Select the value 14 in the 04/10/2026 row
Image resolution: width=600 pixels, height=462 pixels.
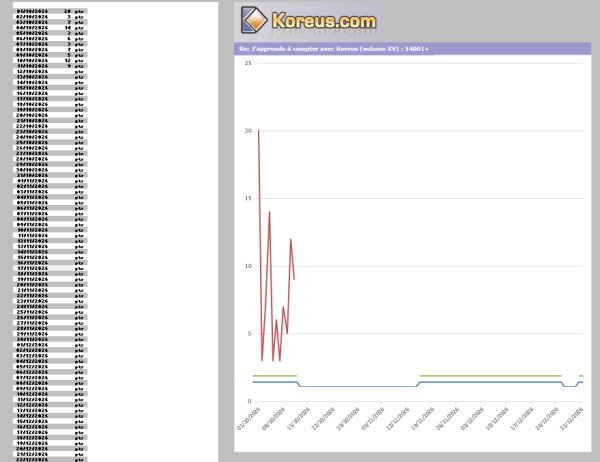68,28
